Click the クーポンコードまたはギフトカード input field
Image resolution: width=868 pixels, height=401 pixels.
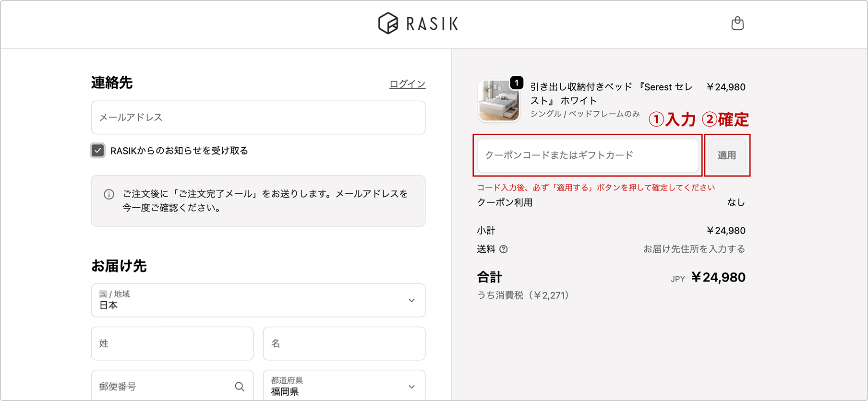coord(588,155)
